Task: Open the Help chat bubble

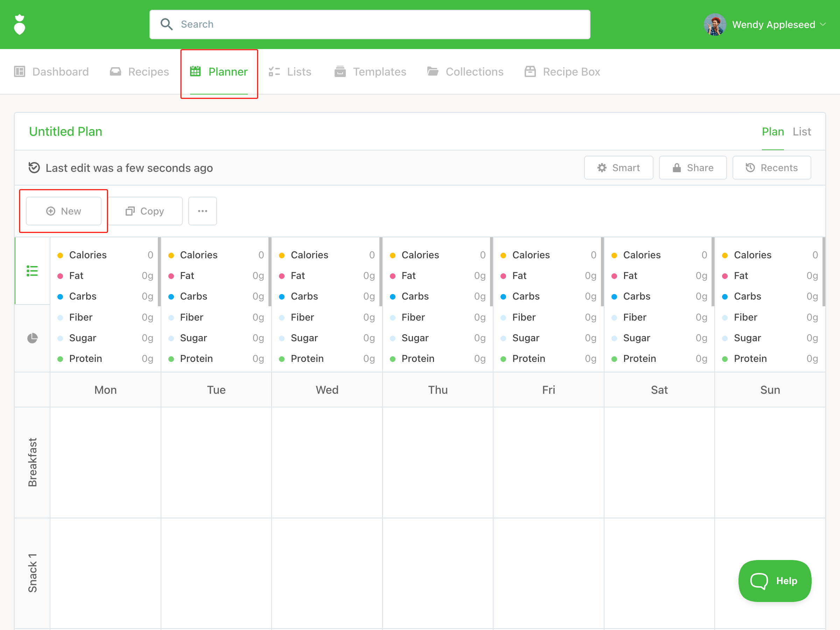Action: (x=774, y=581)
